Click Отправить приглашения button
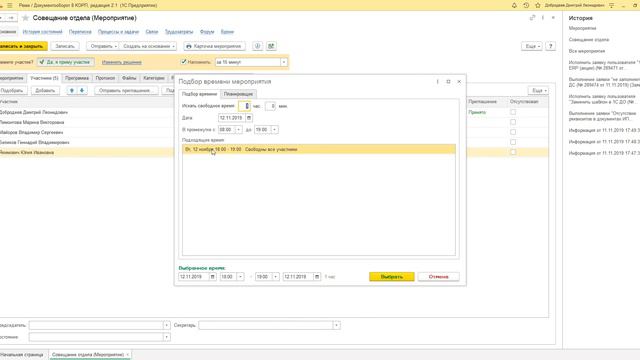This screenshot has width=640, height=360. (x=126, y=90)
